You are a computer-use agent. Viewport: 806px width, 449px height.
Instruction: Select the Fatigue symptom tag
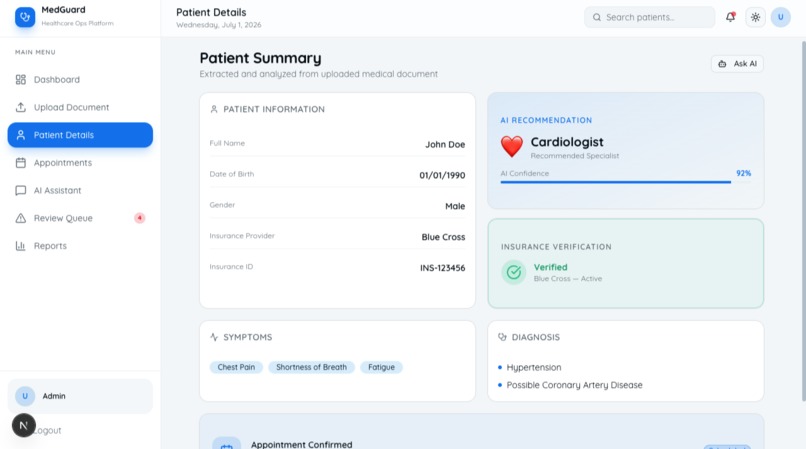[x=381, y=367]
